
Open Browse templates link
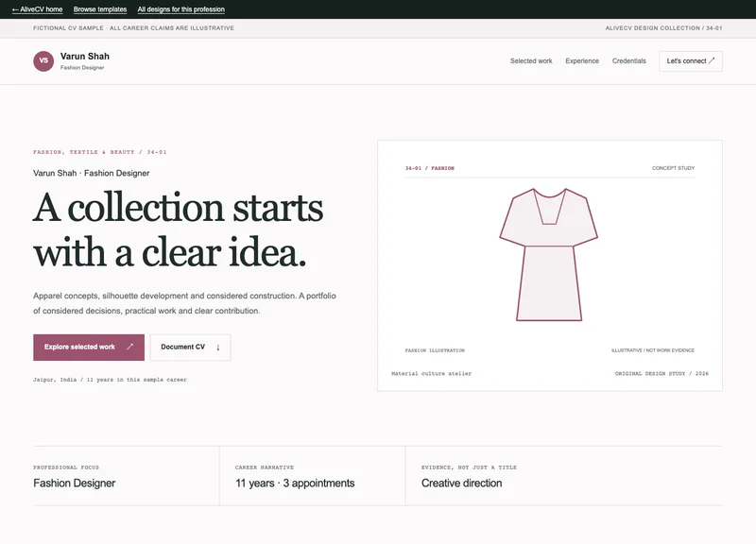click(x=100, y=9)
